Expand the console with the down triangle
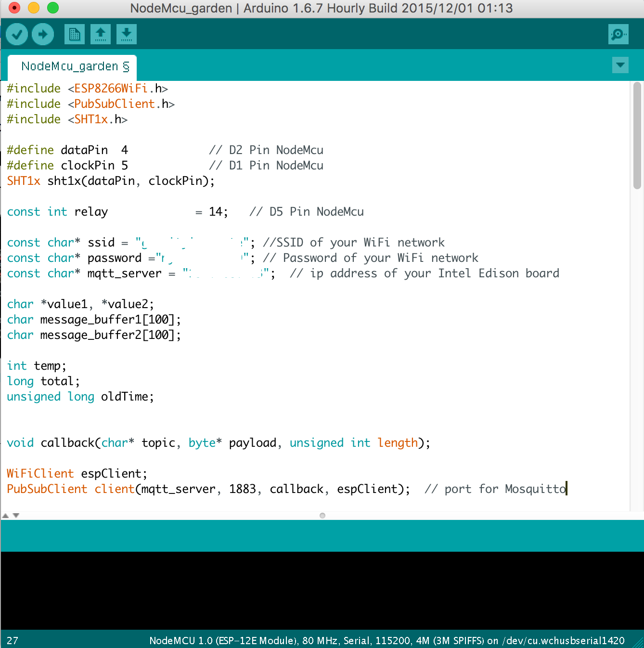 (x=16, y=515)
